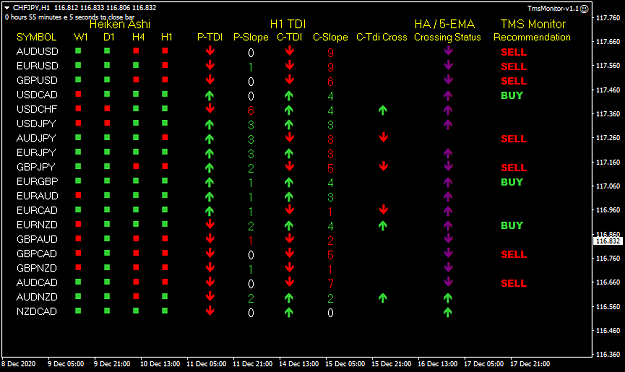This screenshot has height=372, width=625.
Task: Click the EURNZD BUY recommendation
Action: coord(512,226)
